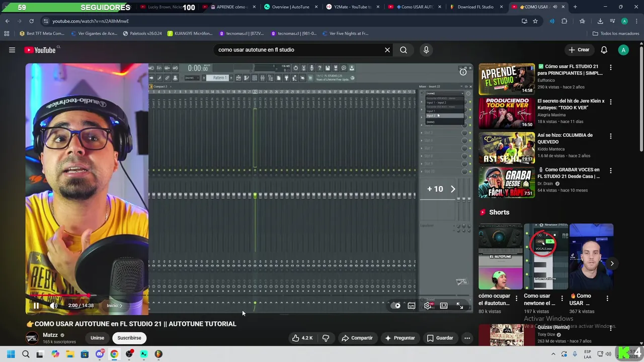Screen dimensions: 644x362
Task: Open Windows taskbar search
Action: click(26, 354)
